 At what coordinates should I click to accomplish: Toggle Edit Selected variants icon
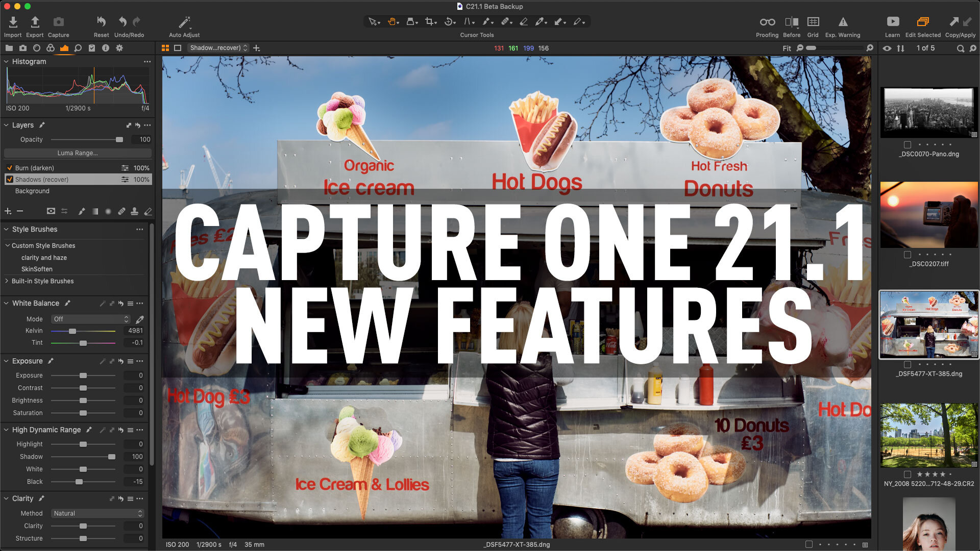[923, 22]
